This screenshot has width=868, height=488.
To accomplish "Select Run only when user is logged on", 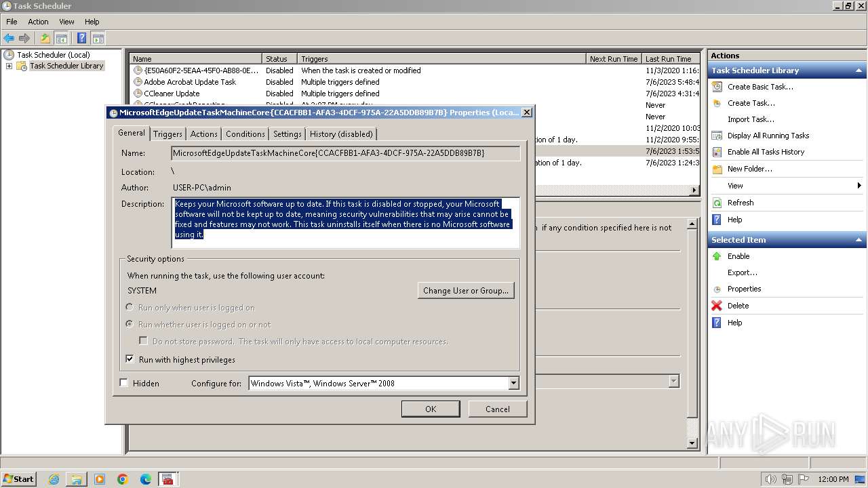I will click(130, 307).
